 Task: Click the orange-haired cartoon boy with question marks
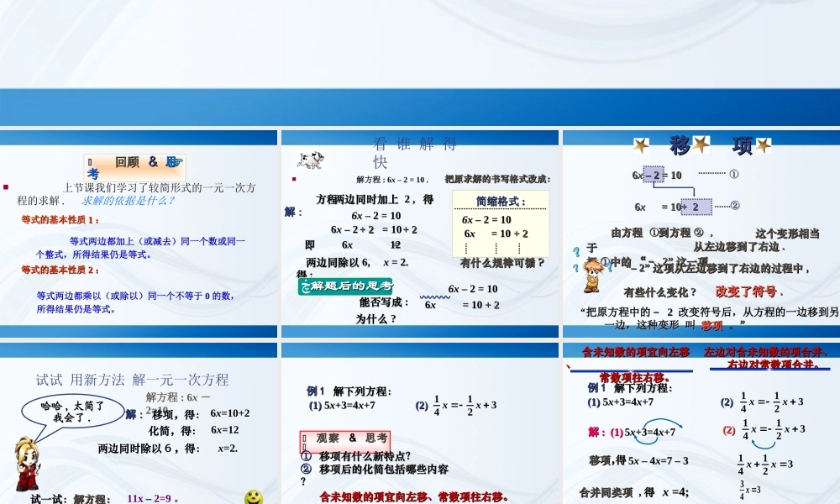click(592, 276)
